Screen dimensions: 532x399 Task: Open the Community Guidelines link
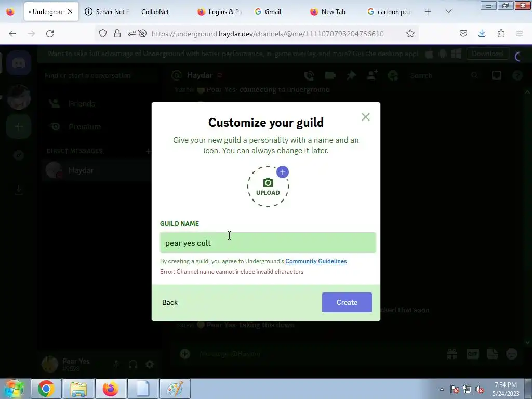pyautogui.click(x=316, y=261)
